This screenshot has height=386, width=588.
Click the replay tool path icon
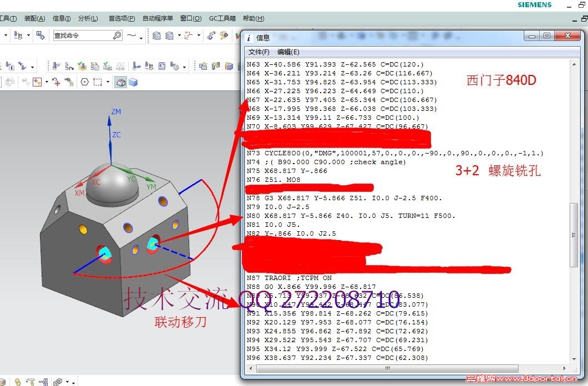pos(69,67)
